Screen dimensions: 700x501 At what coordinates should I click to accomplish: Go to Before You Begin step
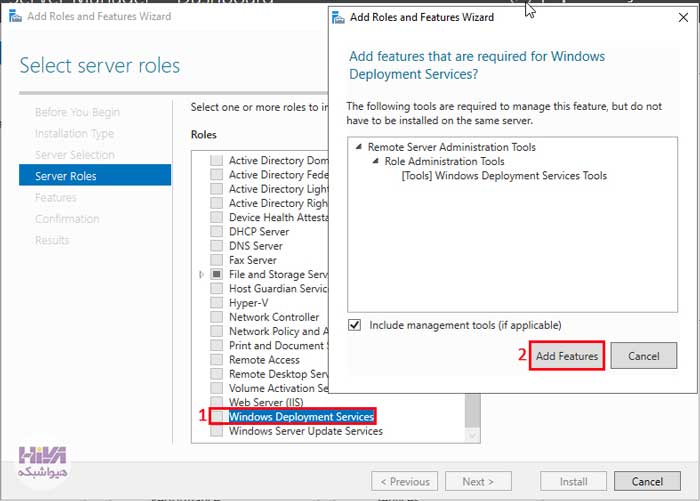click(77, 112)
